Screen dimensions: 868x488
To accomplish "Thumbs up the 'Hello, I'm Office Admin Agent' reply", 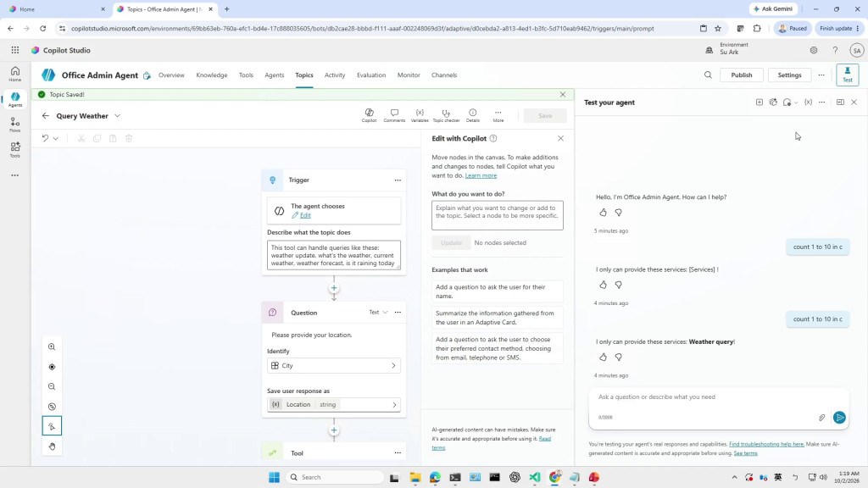I will pos(603,213).
